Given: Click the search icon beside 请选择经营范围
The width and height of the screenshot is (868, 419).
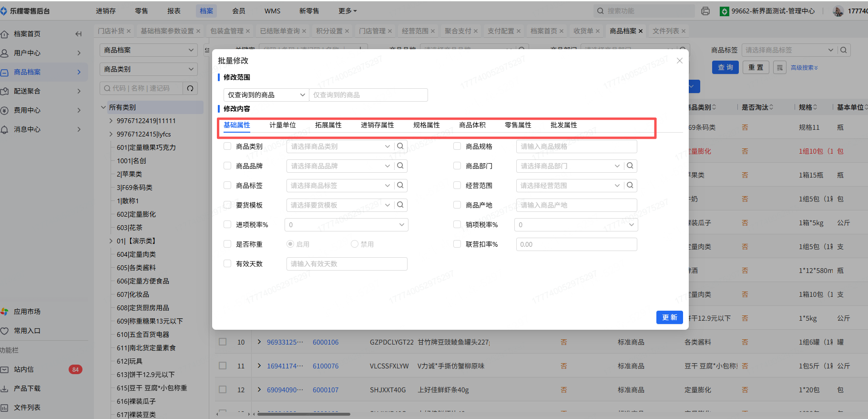Looking at the screenshot, I should point(630,186).
